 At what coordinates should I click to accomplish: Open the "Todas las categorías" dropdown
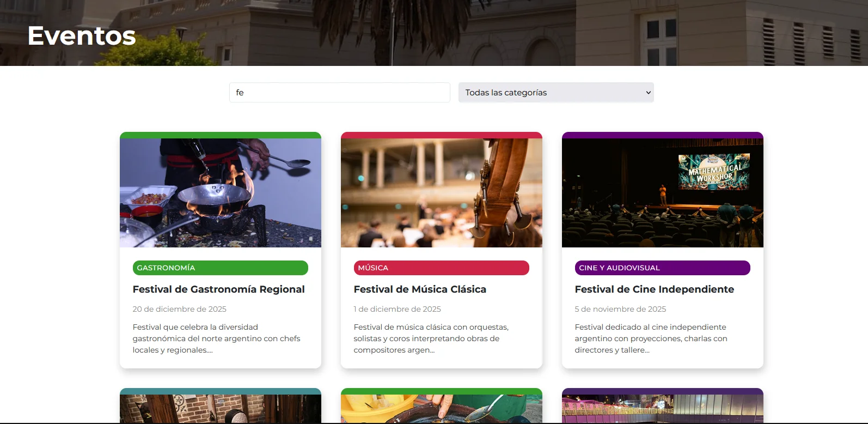[x=555, y=93]
